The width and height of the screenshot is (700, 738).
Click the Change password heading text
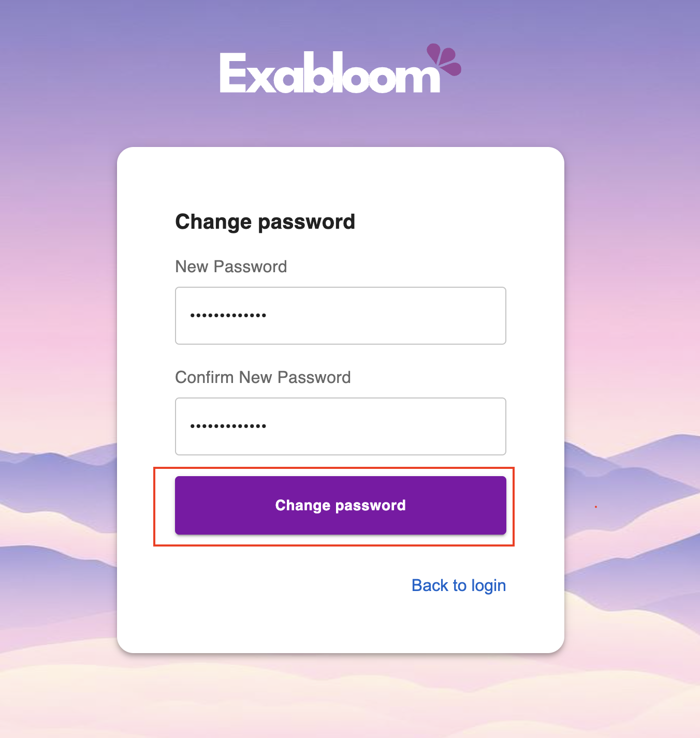tap(265, 222)
